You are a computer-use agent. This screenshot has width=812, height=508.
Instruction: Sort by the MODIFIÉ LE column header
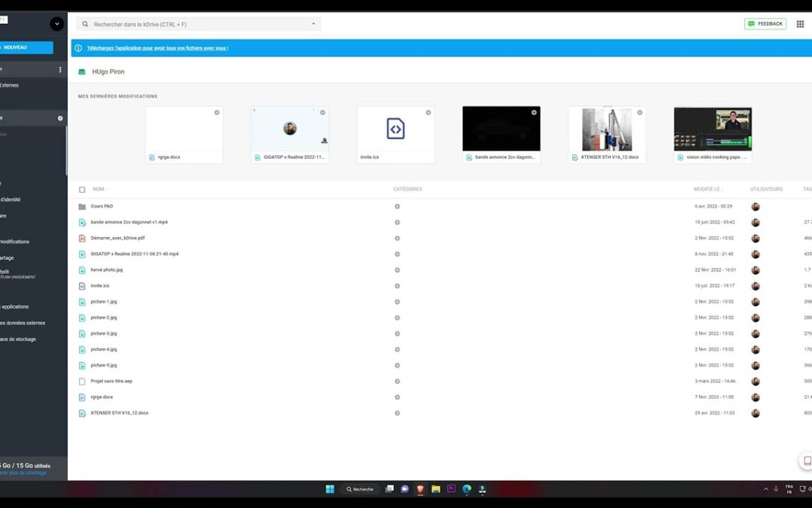[707, 189]
